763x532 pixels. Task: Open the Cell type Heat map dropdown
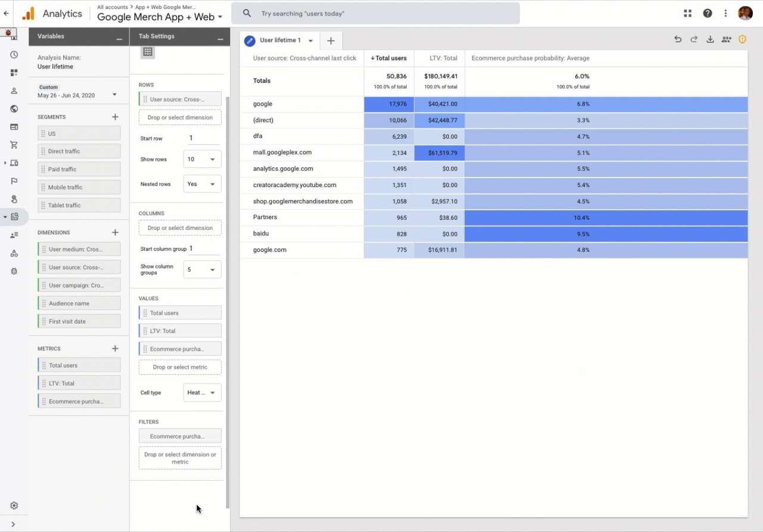[202, 393]
